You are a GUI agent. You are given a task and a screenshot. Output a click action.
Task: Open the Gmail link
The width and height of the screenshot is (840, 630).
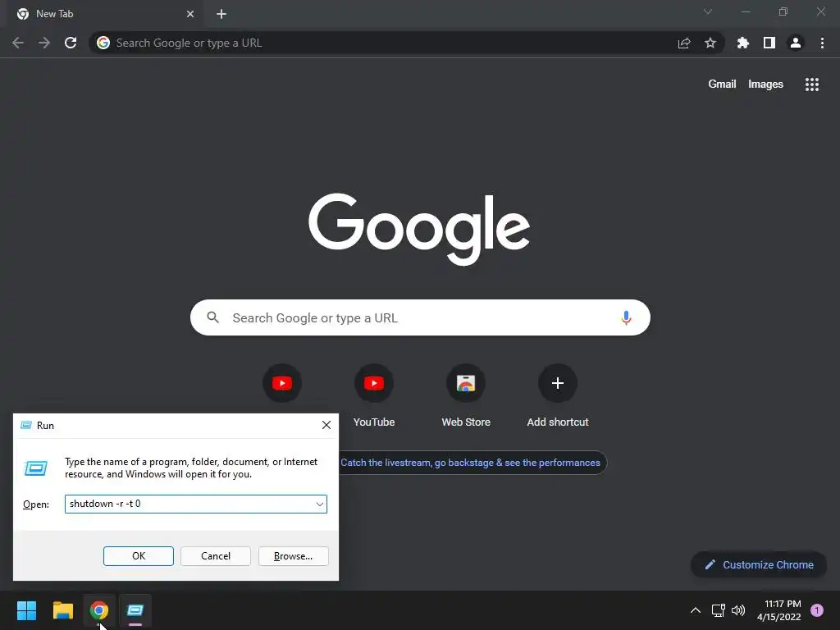pos(722,84)
